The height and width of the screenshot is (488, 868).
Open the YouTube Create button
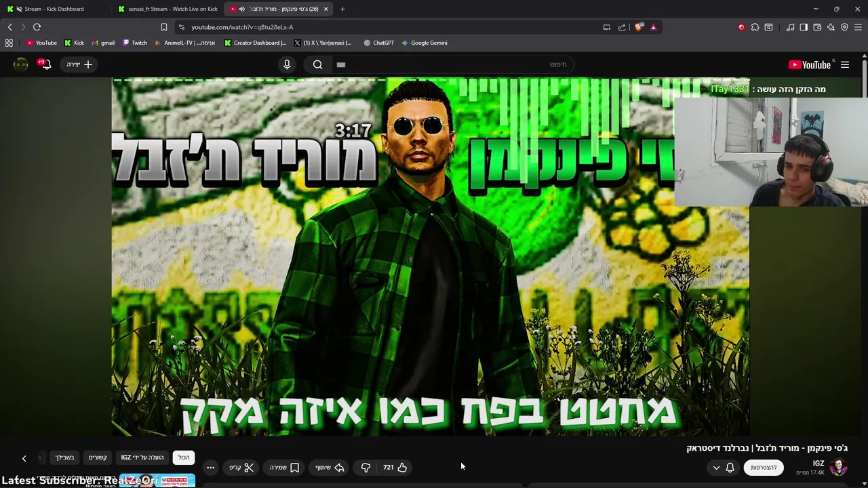79,64
